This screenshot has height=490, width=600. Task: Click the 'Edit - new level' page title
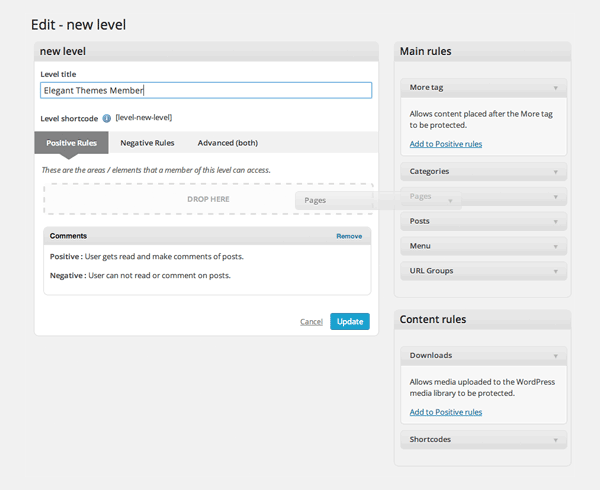point(78,25)
